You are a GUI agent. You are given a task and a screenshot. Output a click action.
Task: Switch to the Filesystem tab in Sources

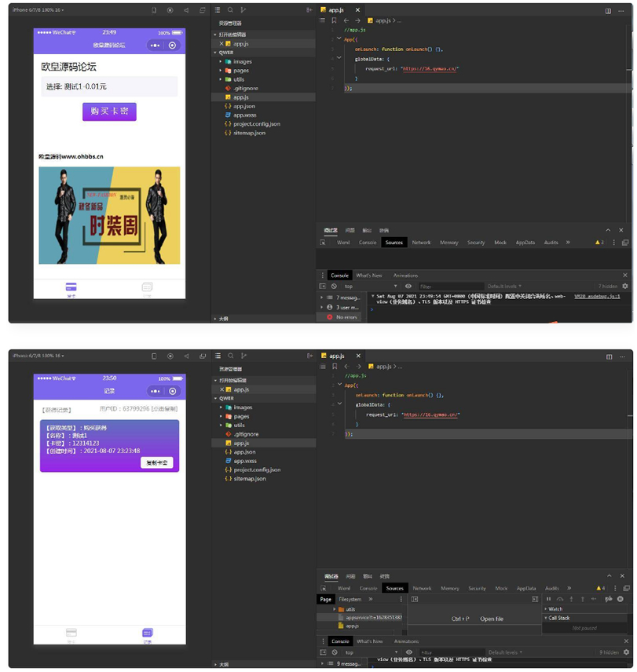click(x=350, y=599)
